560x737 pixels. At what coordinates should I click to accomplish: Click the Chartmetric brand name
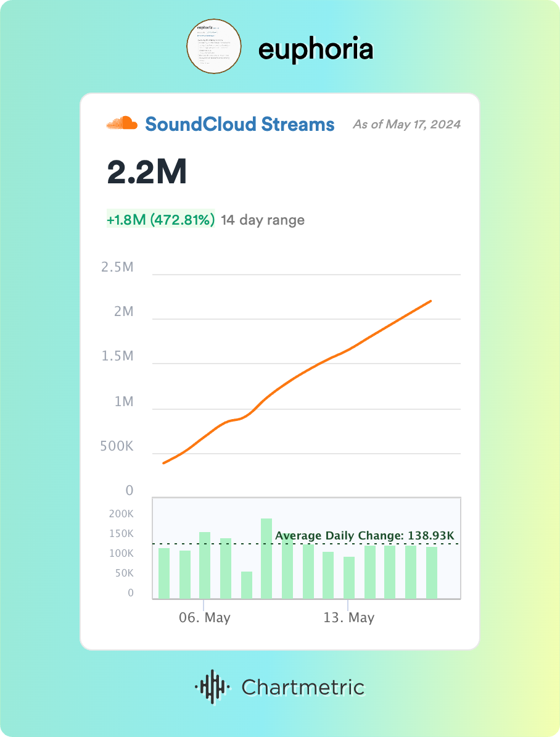[x=303, y=687]
